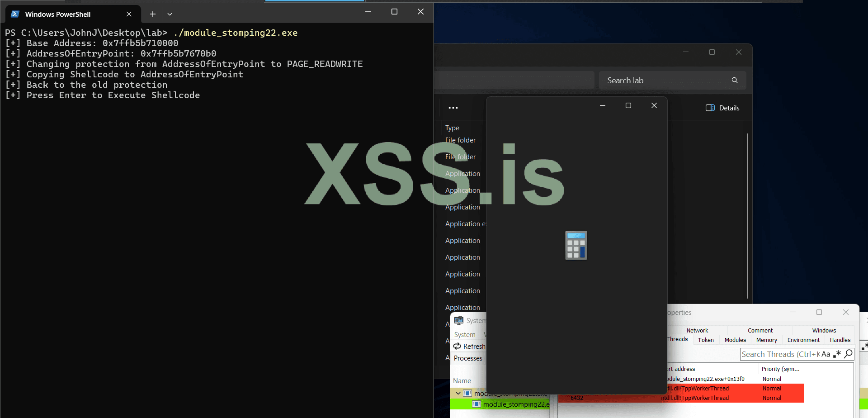Click the green-highlighted module_stomping22.exe process icon
Viewport: 868px width, 418px height.
click(x=476, y=404)
